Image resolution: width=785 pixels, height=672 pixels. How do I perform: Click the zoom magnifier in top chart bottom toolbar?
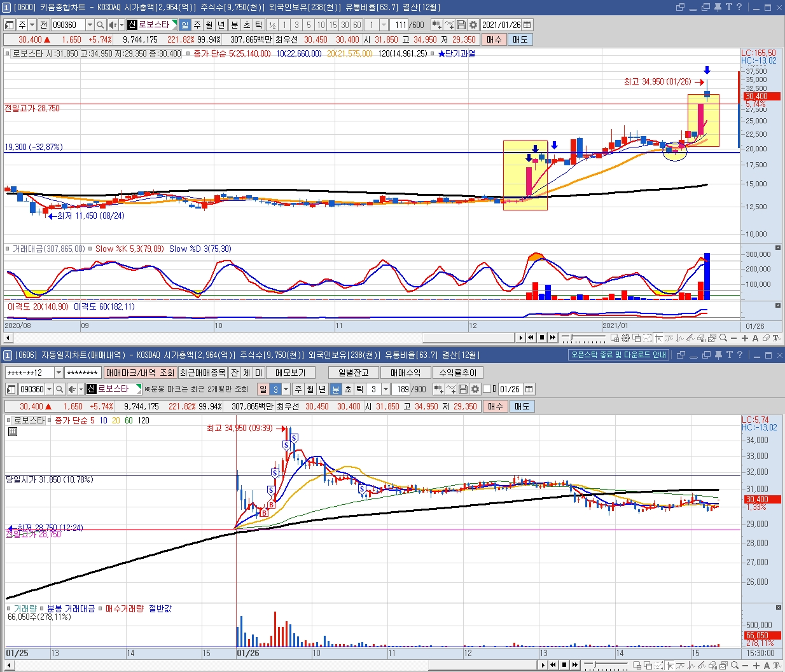[723, 338]
